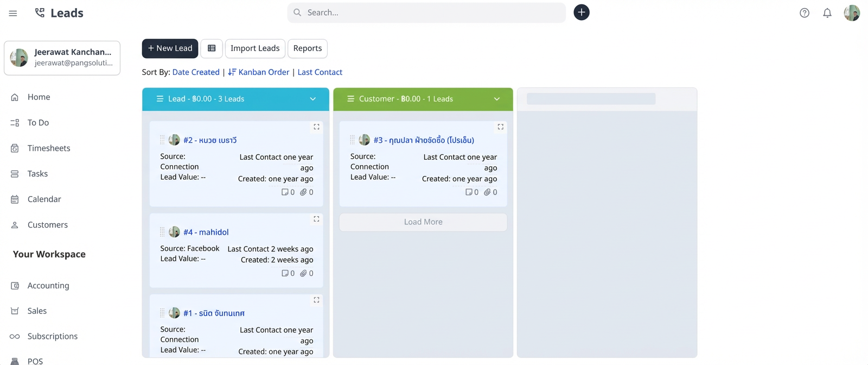Click the Import Leads button
Screen dimensions: 868x365
255,48
